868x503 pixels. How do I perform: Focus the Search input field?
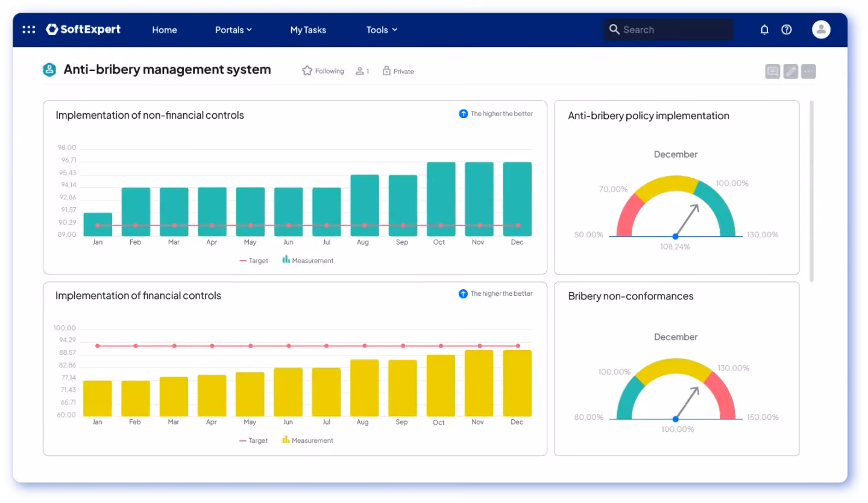[x=668, y=30]
